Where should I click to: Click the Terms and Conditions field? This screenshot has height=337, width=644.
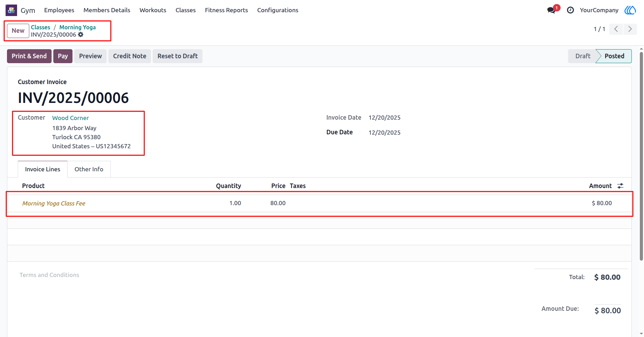tap(49, 275)
